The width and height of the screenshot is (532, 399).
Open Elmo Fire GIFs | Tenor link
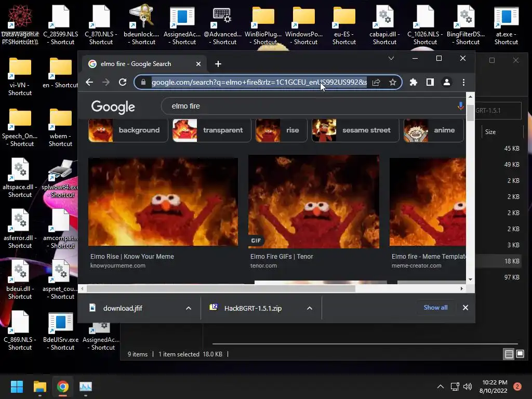tap(282, 257)
